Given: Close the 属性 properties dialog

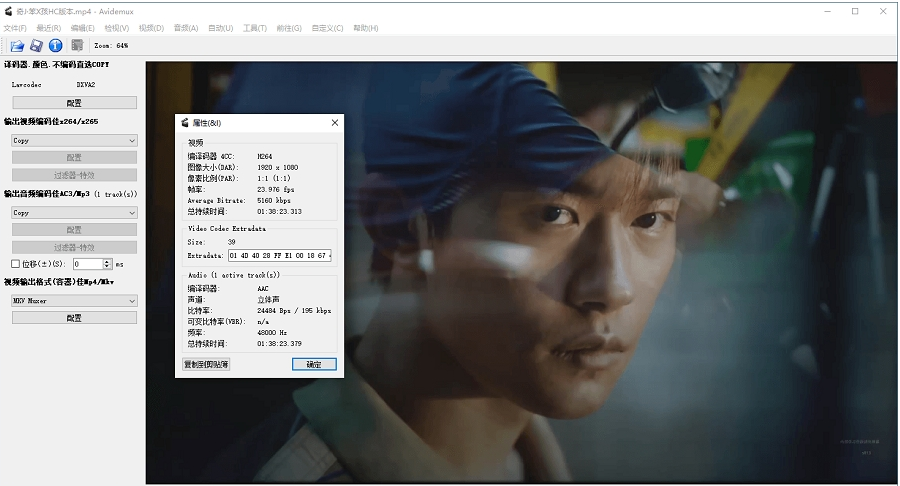Looking at the screenshot, I should 335,122.
